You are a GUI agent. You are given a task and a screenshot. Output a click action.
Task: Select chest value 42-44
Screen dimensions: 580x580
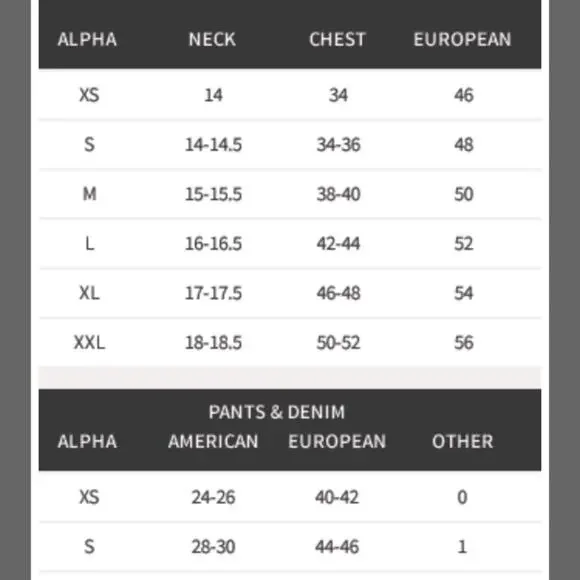[338, 244]
